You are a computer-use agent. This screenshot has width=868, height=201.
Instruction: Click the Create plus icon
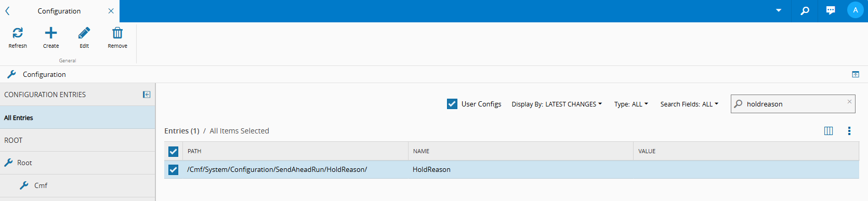point(51,33)
